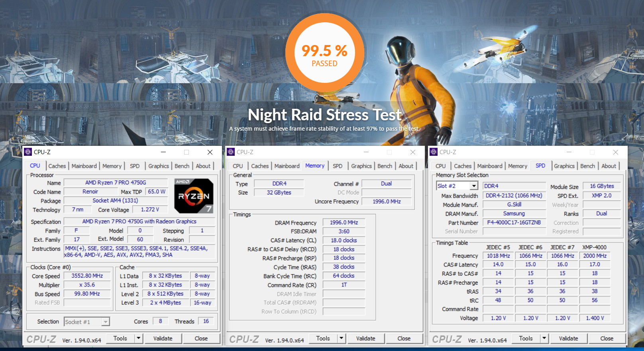Screen dimensions: 644x351
Task: Click the XMP-4000 frequency value 2000 MHz
Action: pyautogui.click(x=595, y=256)
